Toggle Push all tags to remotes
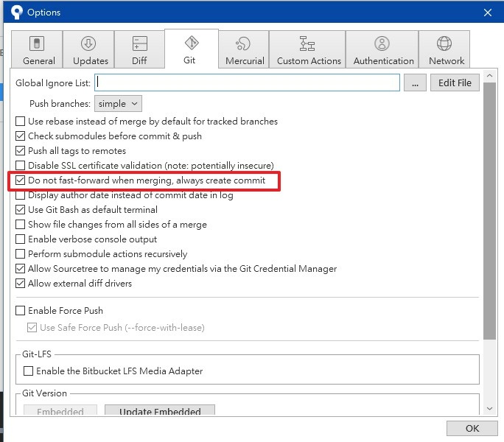The width and height of the screenshot is (504, 442). pyautogui.click(x=20, y=151)
